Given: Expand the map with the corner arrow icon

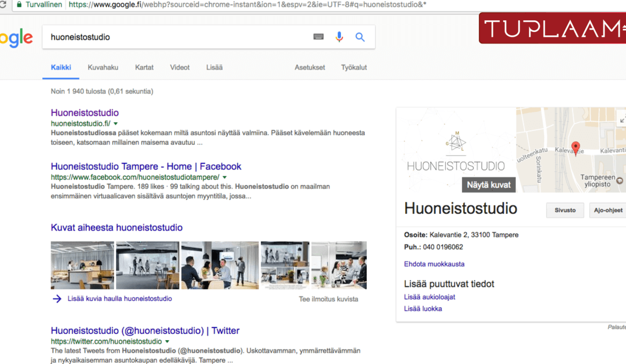Looking at the screenshot, I should pos(622,119).
